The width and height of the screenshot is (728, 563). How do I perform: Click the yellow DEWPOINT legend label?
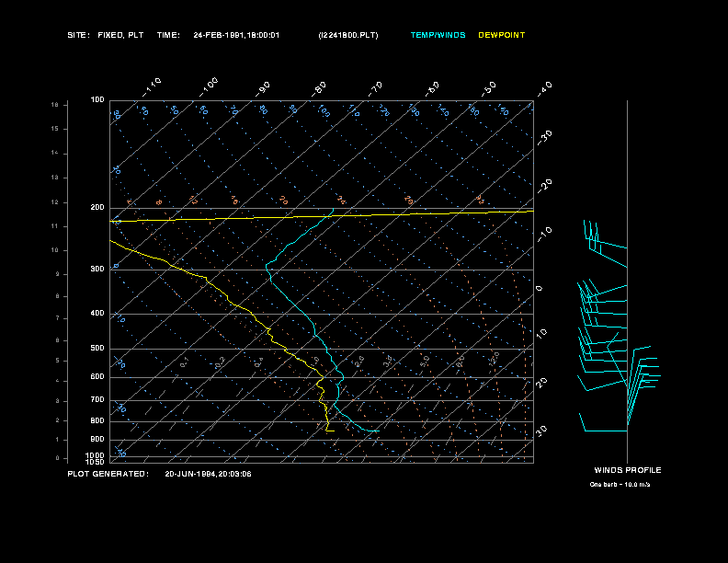coord(502,35)
